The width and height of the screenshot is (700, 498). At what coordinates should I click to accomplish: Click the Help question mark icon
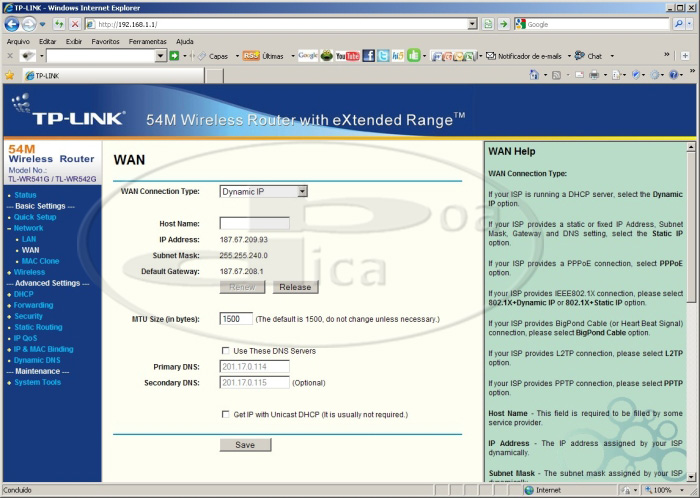(674, 75)
